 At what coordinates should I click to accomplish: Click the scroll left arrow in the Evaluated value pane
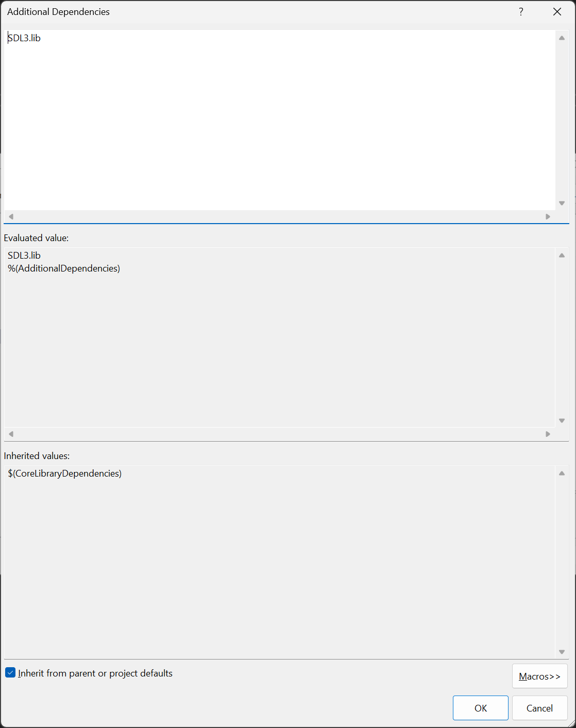point(11,434)
